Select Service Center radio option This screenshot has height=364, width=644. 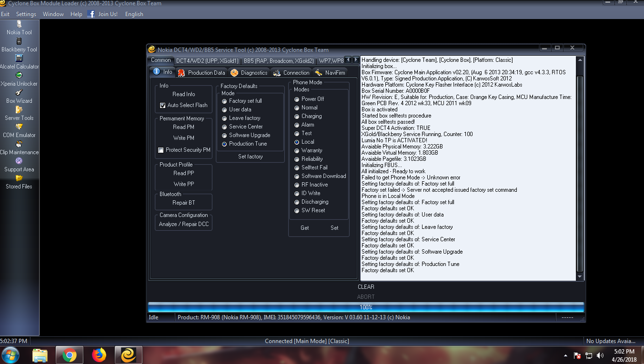click(224, 127)
